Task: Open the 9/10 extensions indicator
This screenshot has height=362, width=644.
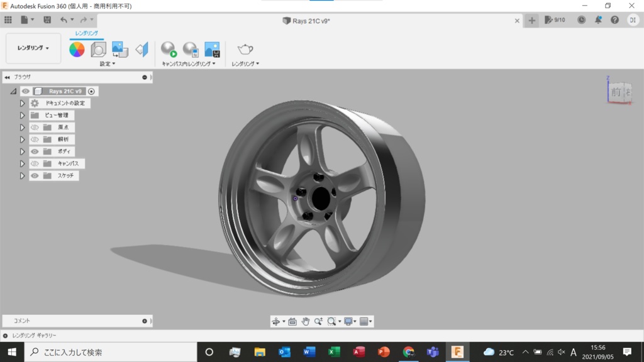Action: pyautogui.click(x=555, y=19)
